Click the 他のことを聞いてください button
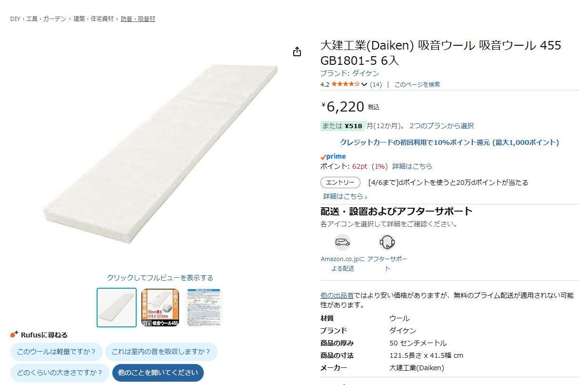This screenshot has height=385, width=588. click(158, 373)
